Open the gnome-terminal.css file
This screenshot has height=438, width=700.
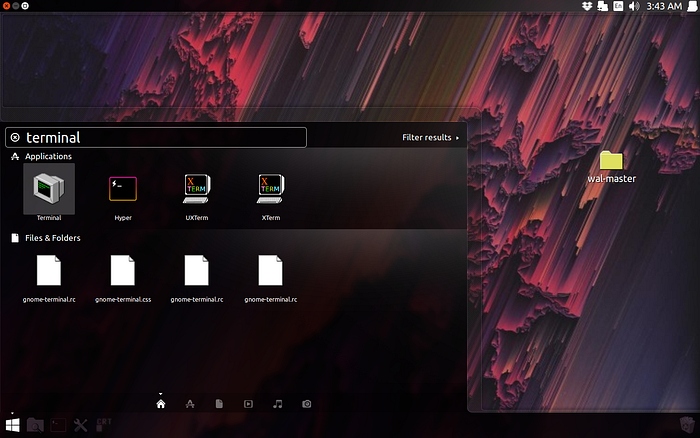click(x=123, y=278)
